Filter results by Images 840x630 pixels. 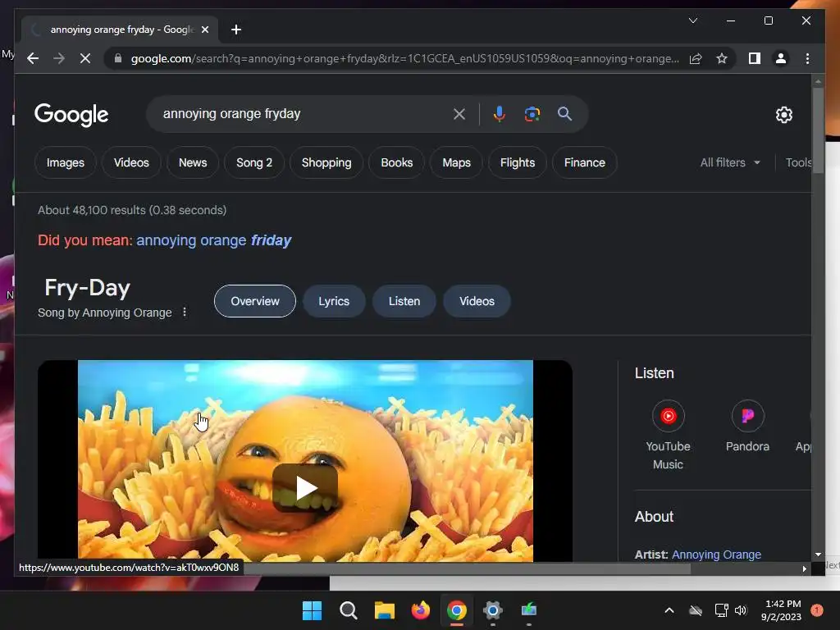click(x=66, y=162)
